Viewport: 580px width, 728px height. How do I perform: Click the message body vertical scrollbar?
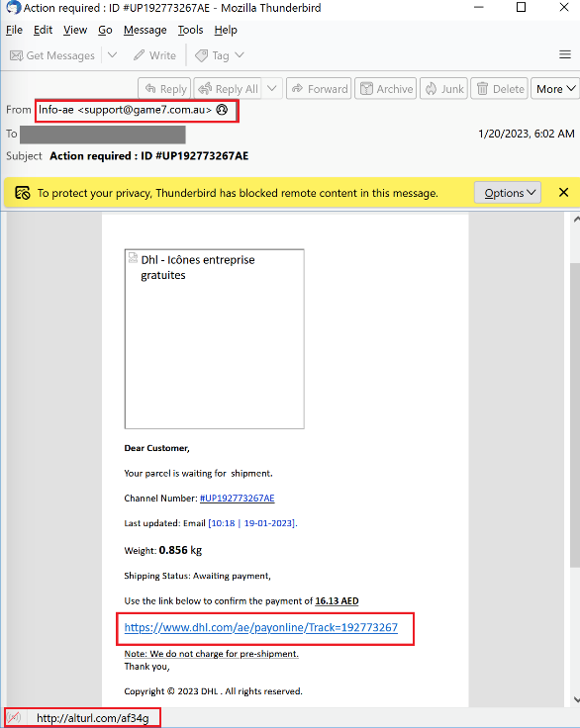click(x=574, y=414)
